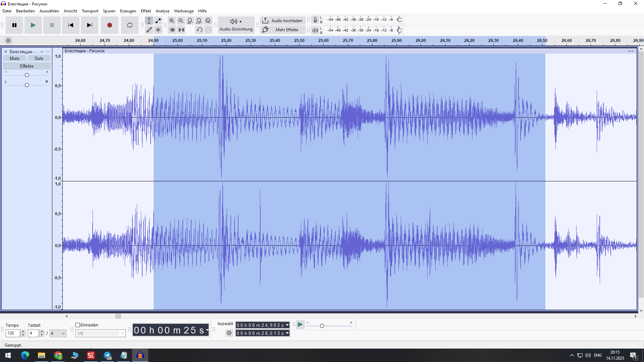Open the 1/8 snap value dropdown
644x362 pixels.
101,334
